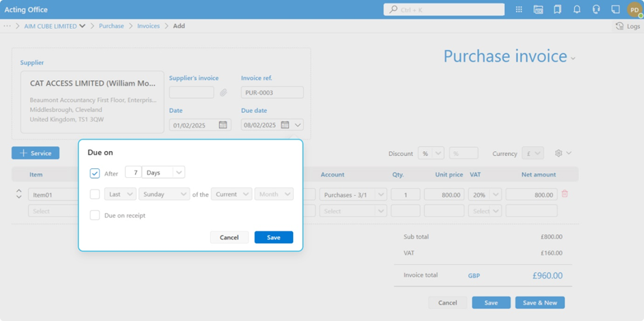Open the Purchase breadcrumb item
The height and width of the screenshot is (321, 644).
112,26
